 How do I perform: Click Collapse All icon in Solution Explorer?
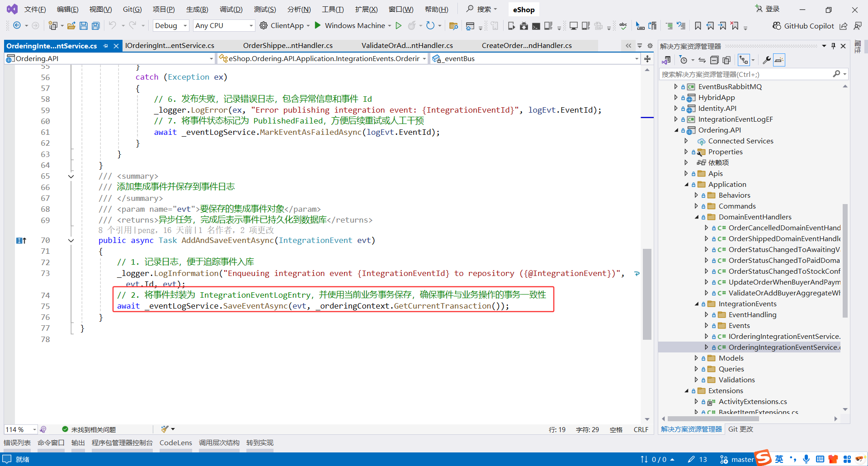714,60
